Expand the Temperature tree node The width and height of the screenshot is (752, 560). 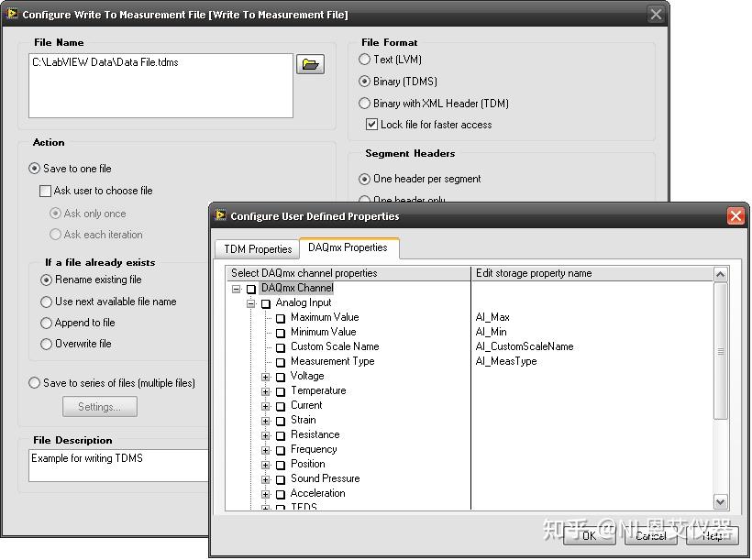point(265,391)
